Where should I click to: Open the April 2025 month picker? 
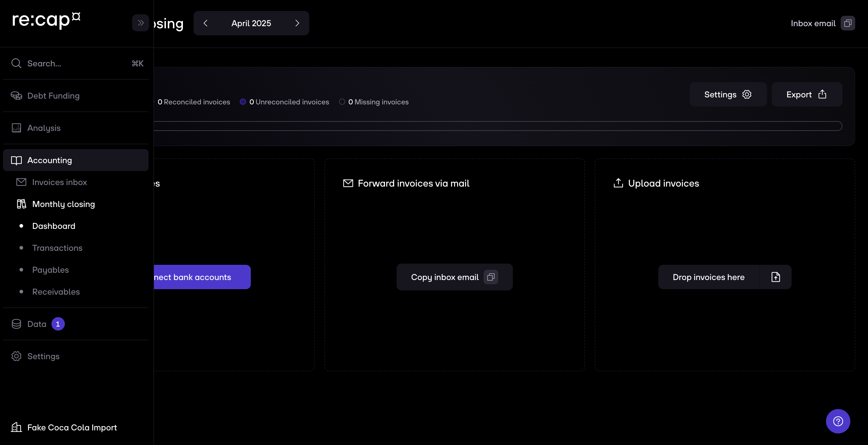pos(251,23)
